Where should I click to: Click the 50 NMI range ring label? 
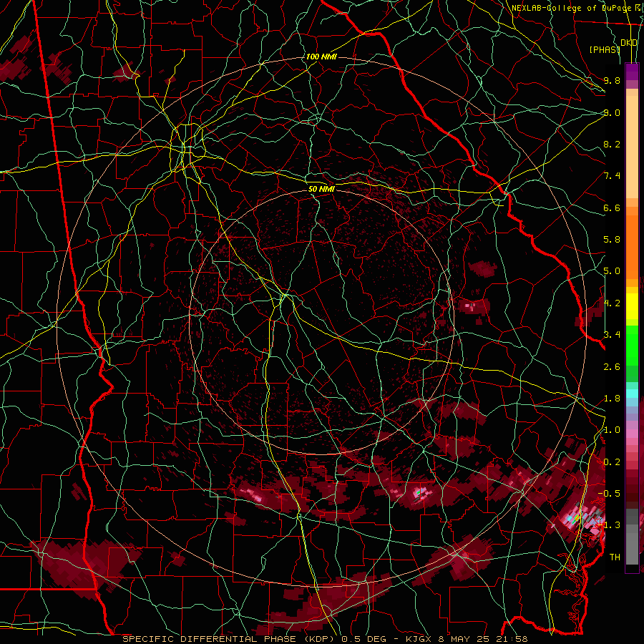pos(321,190)
